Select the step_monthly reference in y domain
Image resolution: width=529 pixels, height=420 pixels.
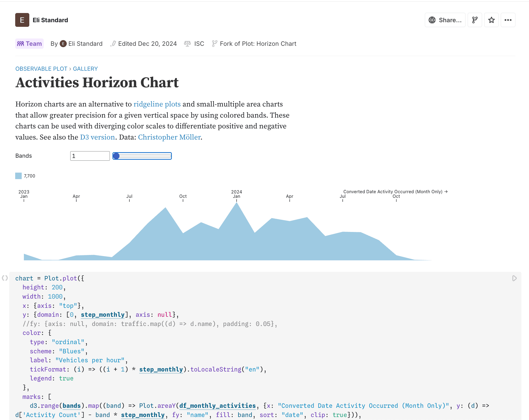103,315
